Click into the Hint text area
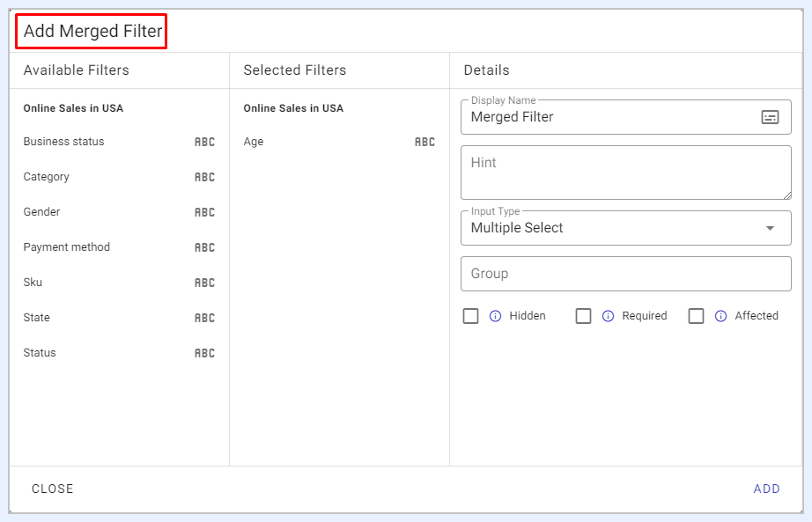Screen dimensions: 812x522 [x=626, y=173]
